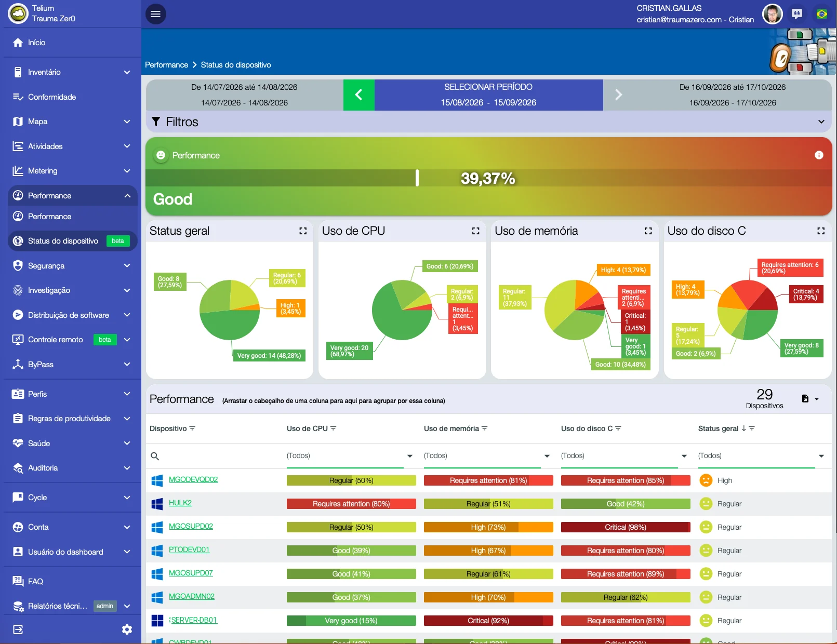Expand the Filtros panel chevron
The height and width of the screenshot is (644, 837).
[821, 122]
